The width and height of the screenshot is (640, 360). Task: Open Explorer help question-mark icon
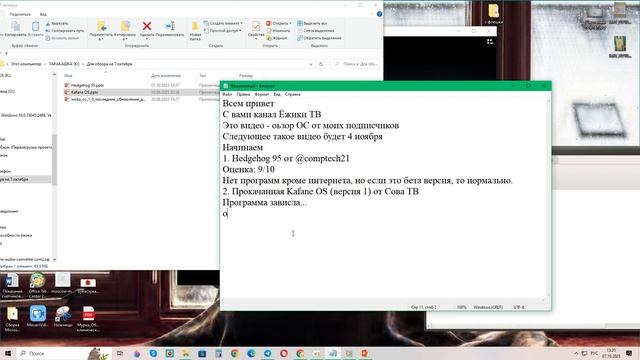point(380,14)
